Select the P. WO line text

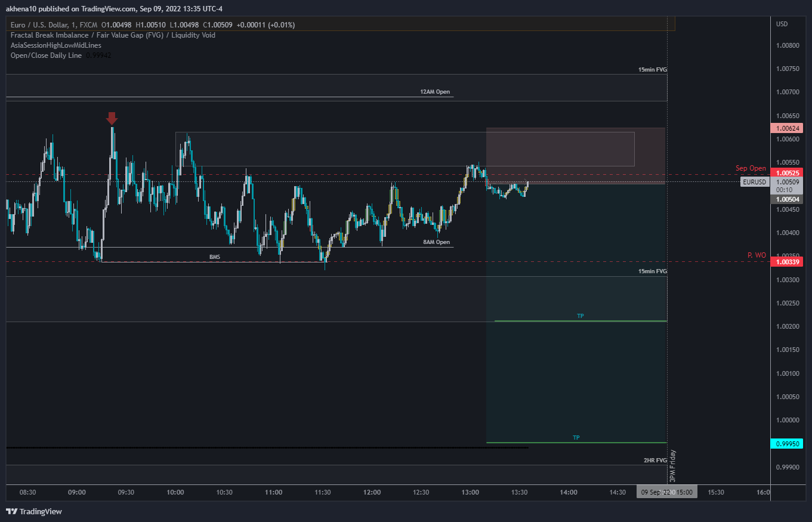click(x=757, y=255)
